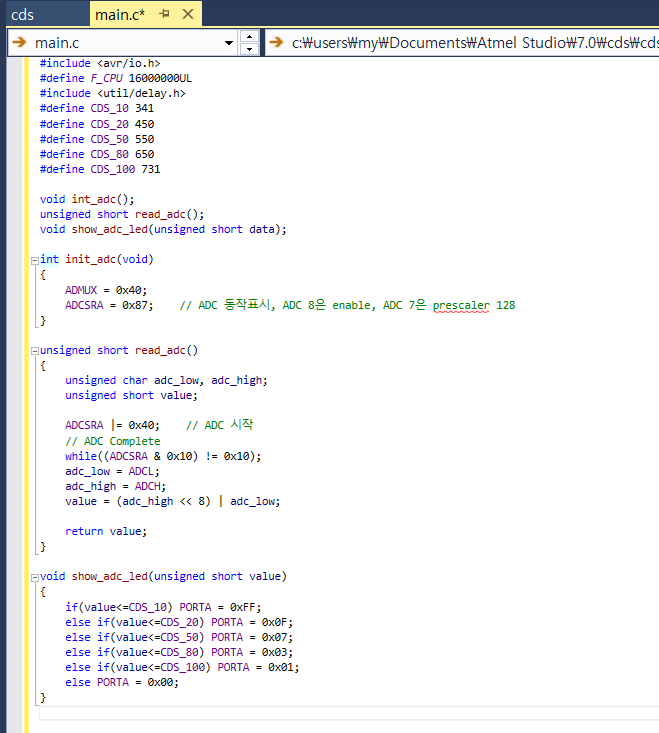Click 0x01 on the CDS_100 condition line

click(x=281, y=667)
